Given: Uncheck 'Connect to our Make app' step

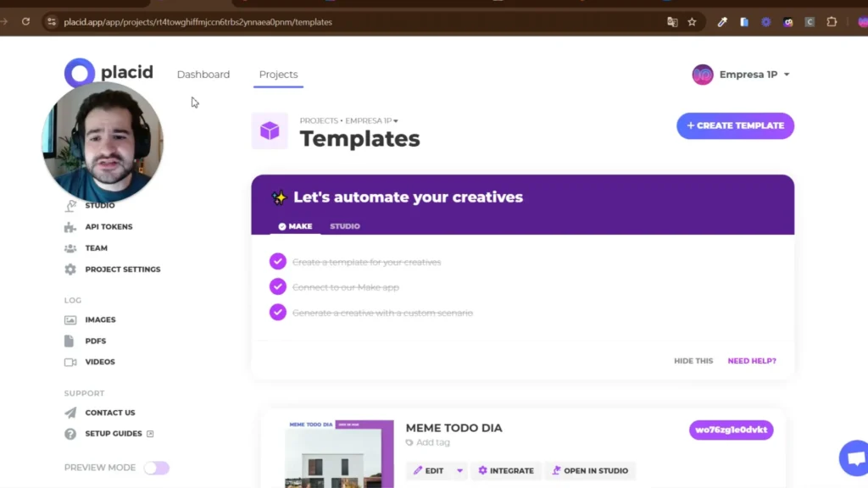Looking at the screenshot, I should click(x=278, y=286).
